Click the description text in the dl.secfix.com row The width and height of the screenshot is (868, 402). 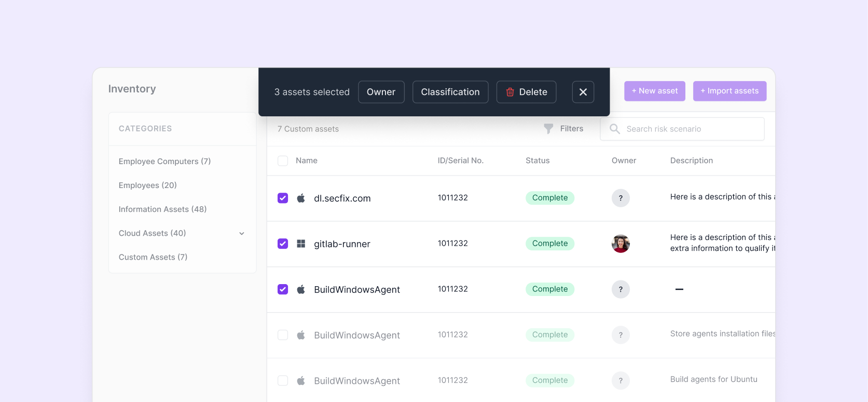click(x=723, y=197)
